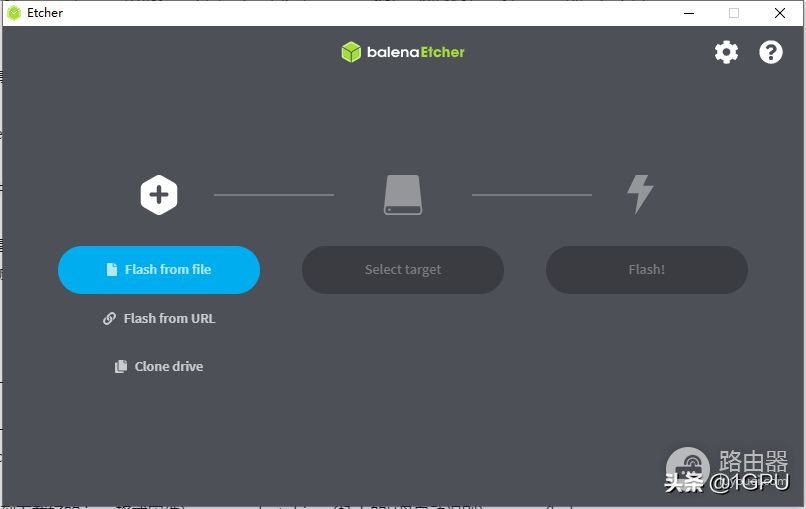806x509 pixels.
Task: Maximize the Etcher window
Action: click(734, 13)
